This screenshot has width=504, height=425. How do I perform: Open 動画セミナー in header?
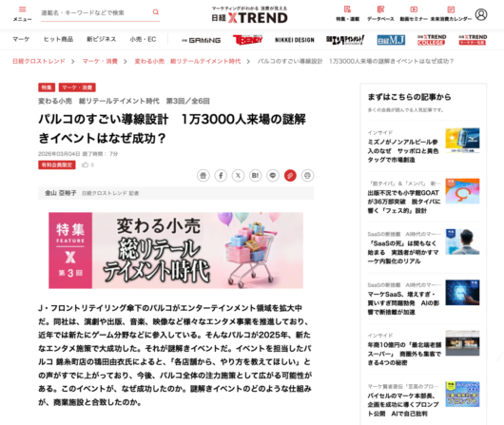click(x=414, y=14)
